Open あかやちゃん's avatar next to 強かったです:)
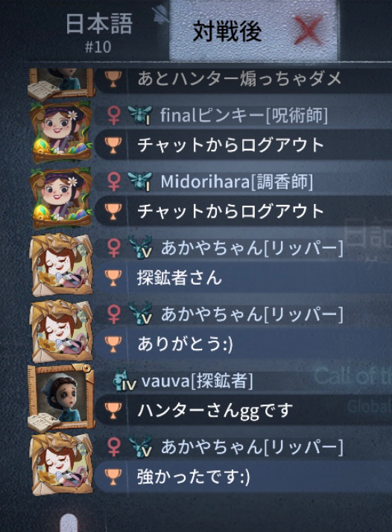Screen dimensions: 392x532 coord(61,464)
